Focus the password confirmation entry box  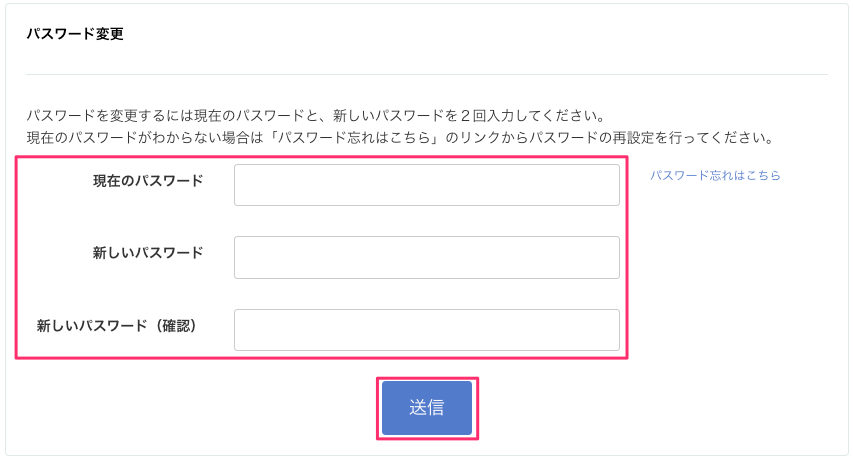426,330
